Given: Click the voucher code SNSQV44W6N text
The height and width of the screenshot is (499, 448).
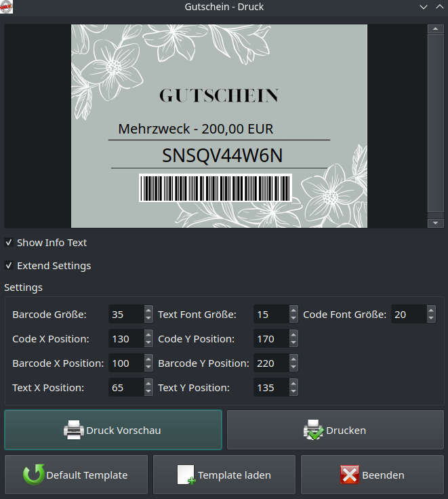Looking at the screenshot, I should point(222,155).
